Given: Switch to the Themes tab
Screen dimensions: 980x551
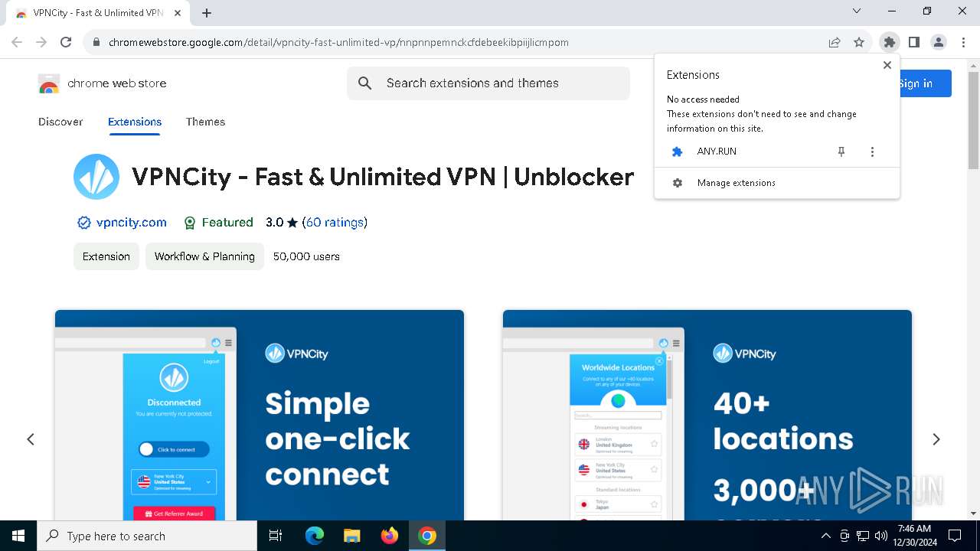Looking at the screenshot, I should [x=205, y=122].
